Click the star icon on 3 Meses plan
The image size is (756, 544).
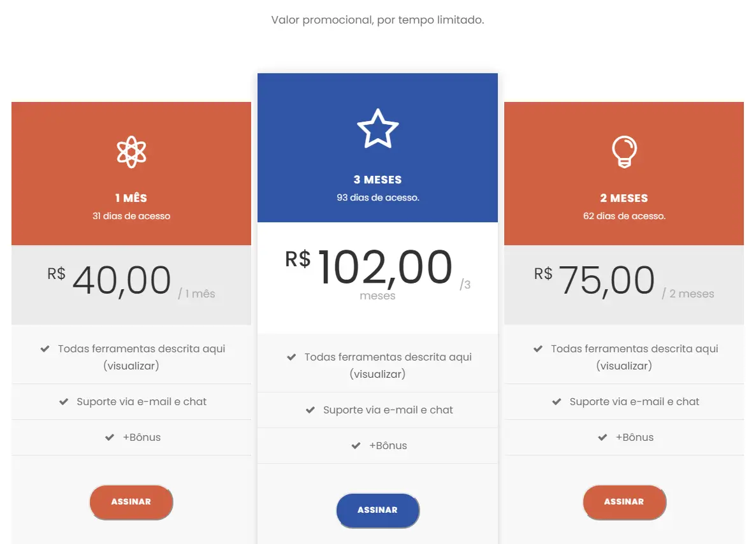pos(377,129)
